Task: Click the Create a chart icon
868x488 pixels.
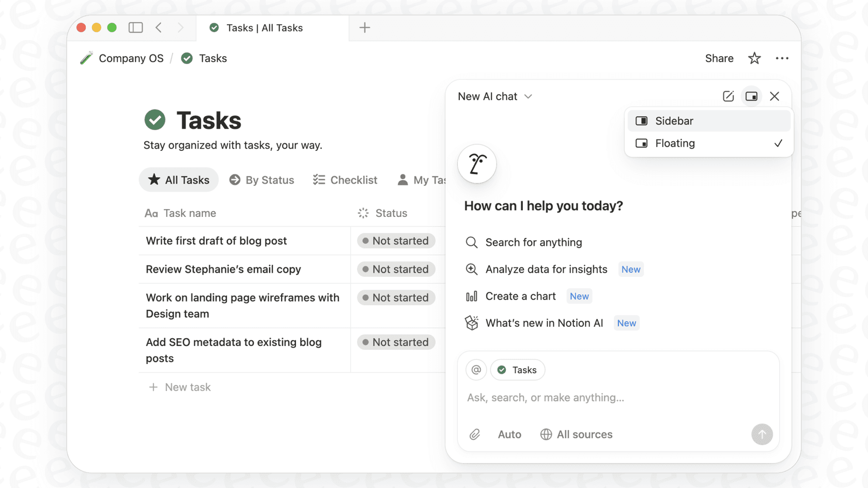Action: (472, 296)
